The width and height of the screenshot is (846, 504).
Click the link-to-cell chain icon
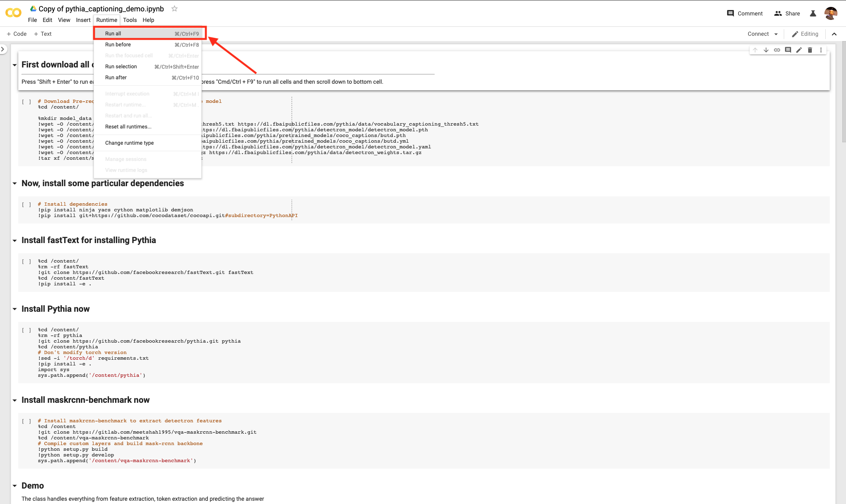[777, 50]
